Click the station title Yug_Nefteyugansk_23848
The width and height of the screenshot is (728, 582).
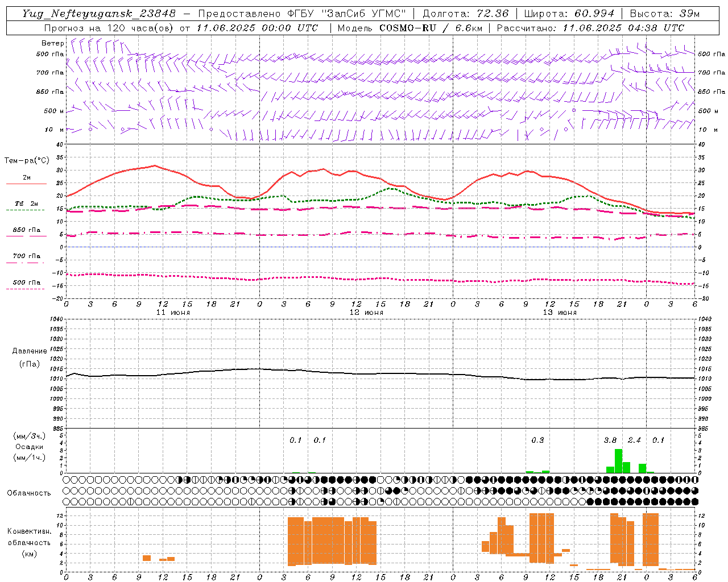(99, 14)
